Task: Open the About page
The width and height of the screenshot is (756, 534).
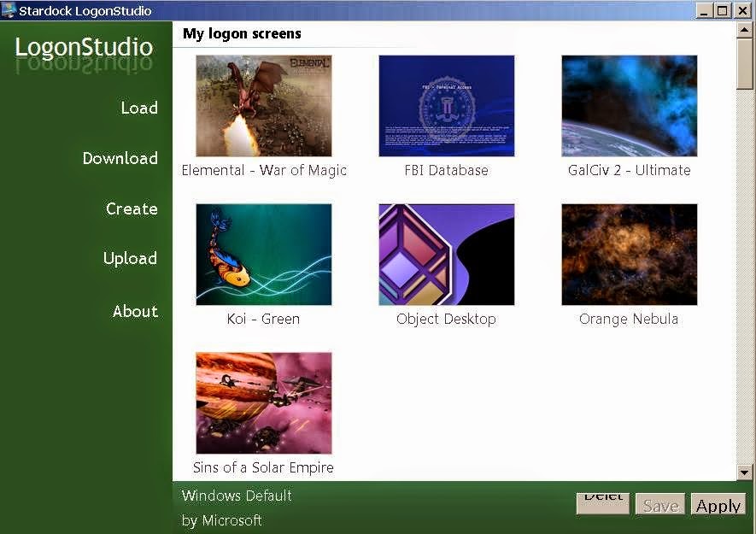Action: coord(135,311)
